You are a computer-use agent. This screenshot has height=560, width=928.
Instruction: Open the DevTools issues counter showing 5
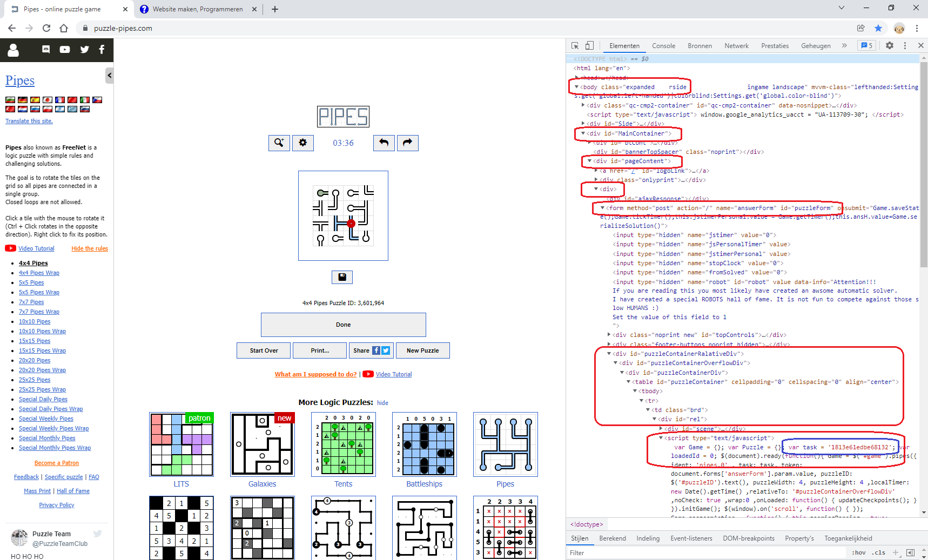[867, 46]
